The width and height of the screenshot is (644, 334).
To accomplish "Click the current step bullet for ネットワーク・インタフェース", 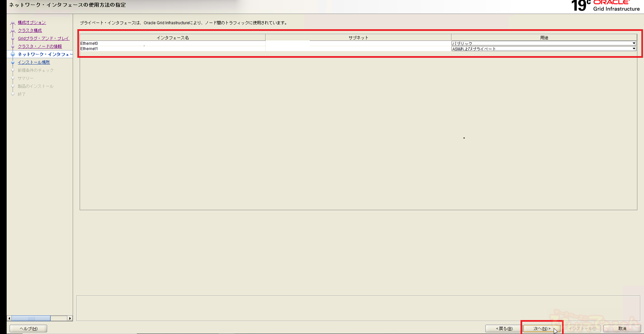I will click(x=13, y=54).
